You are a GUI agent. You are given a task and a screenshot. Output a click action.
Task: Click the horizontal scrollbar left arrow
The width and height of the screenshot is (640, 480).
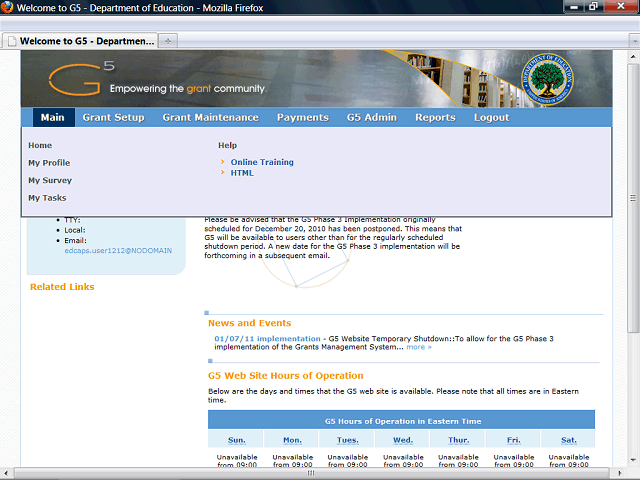[x=6, y=473]
